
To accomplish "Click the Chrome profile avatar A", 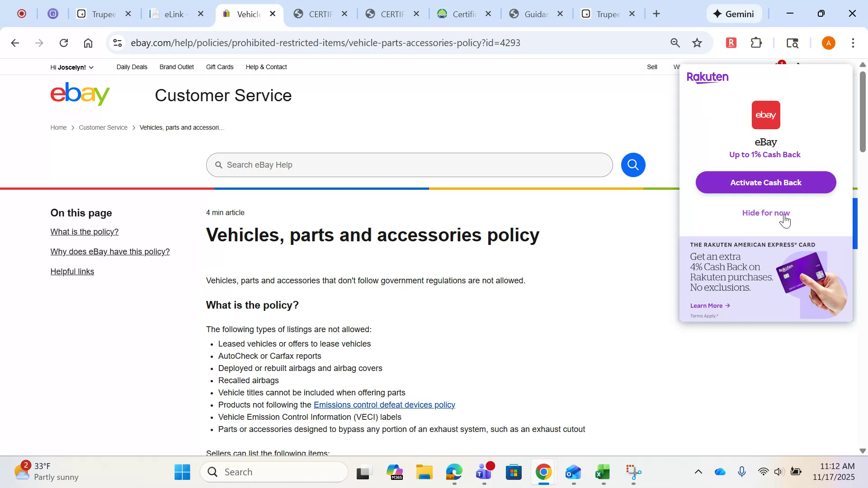I will coord(828,42).
